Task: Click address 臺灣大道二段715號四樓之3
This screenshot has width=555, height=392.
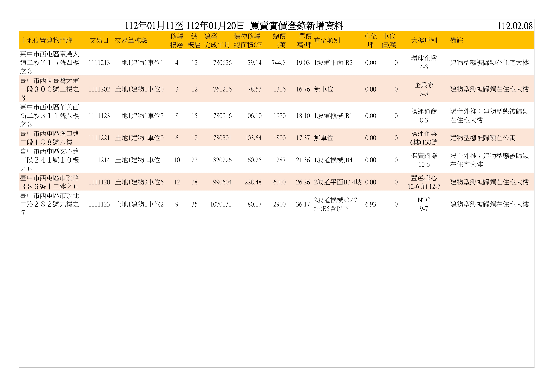Action: click(x=50, y=63)
